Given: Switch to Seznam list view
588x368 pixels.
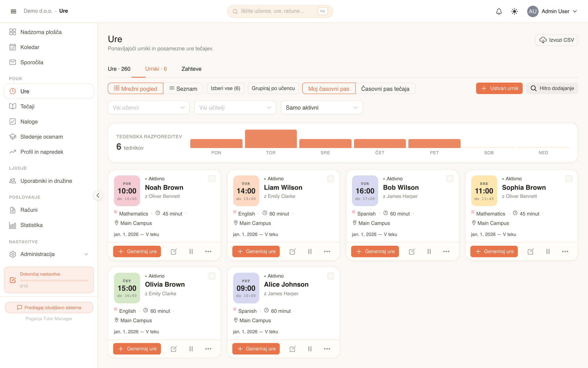Looking at the screenshot, I should pyautogui.click(x=183, y=89).
